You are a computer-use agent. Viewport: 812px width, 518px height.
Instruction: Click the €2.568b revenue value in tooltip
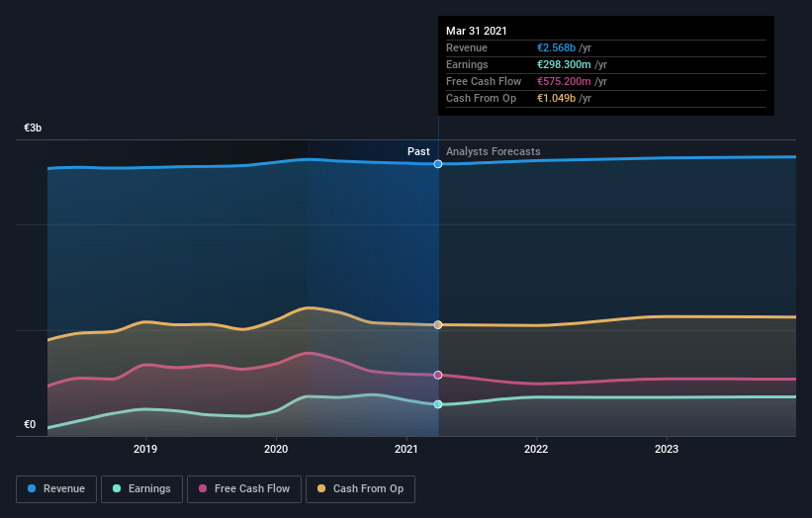(x=556, y=47)
